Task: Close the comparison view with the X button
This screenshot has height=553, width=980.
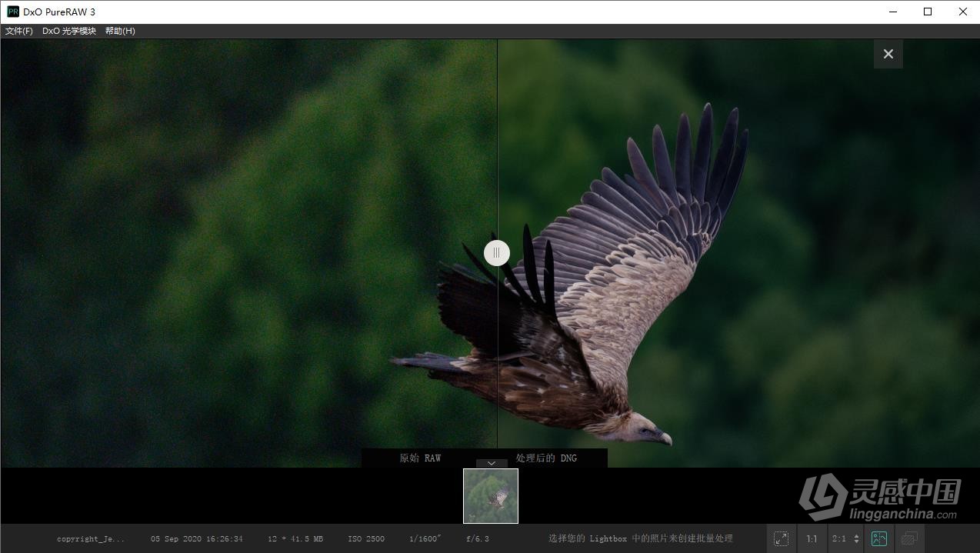Action: [888, 54]
